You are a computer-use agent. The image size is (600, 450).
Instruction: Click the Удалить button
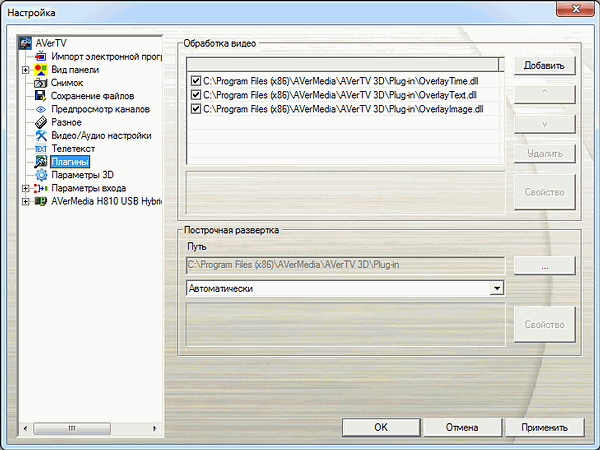(x=544, y=154)
